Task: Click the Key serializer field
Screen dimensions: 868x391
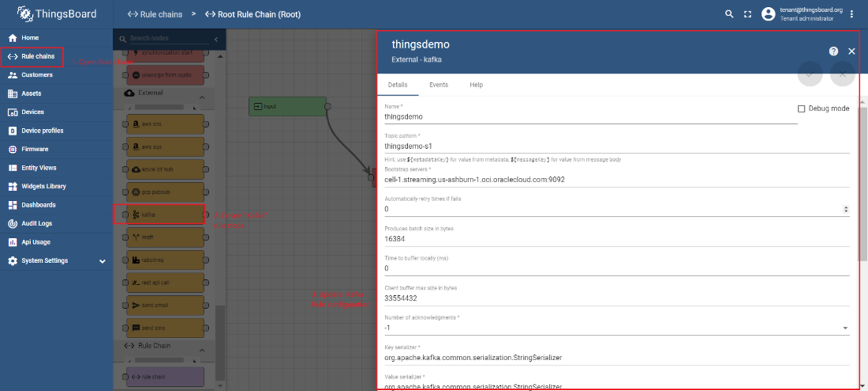Action: pos(617,358)
